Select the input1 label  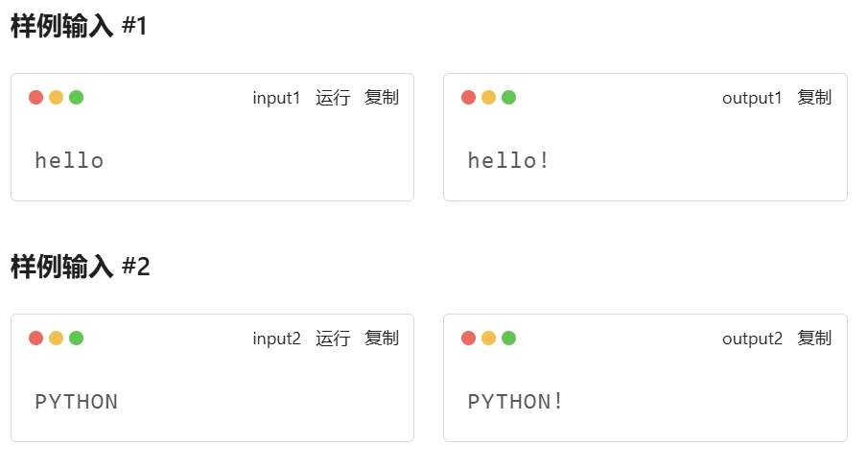point(276,99)
